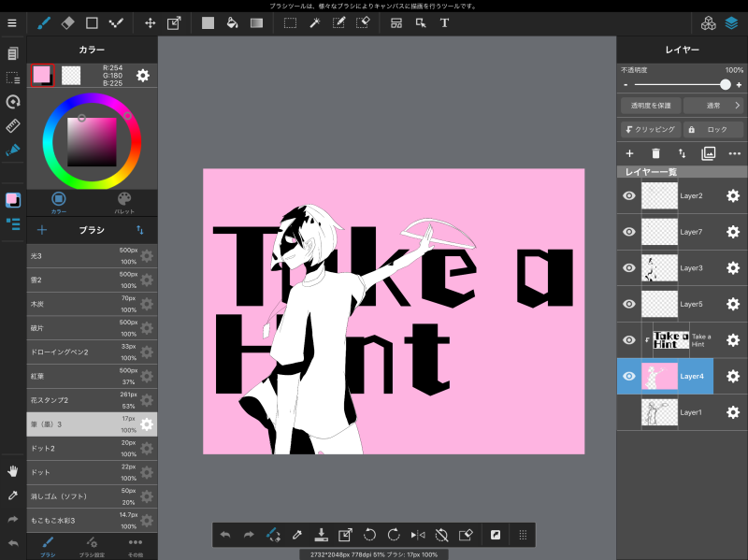
Task: Choose the Magic Wand selection tool
Action: [x=315, y=22]
